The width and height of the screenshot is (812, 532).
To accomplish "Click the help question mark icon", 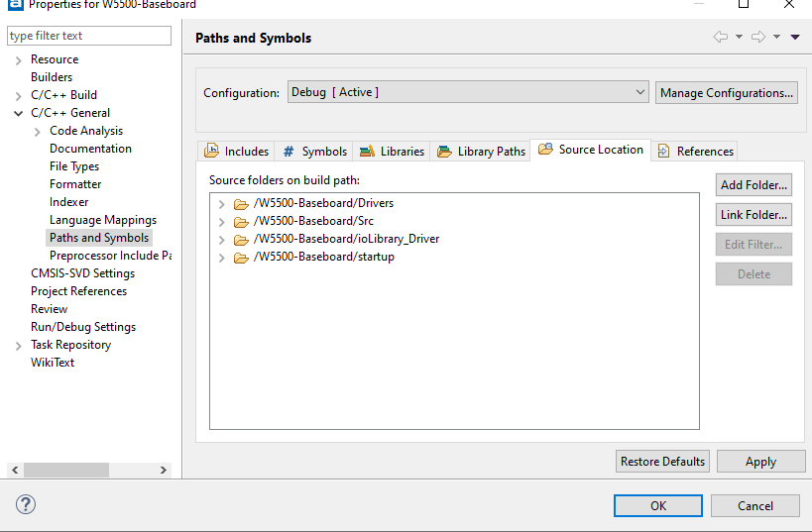I will [26, 504].
